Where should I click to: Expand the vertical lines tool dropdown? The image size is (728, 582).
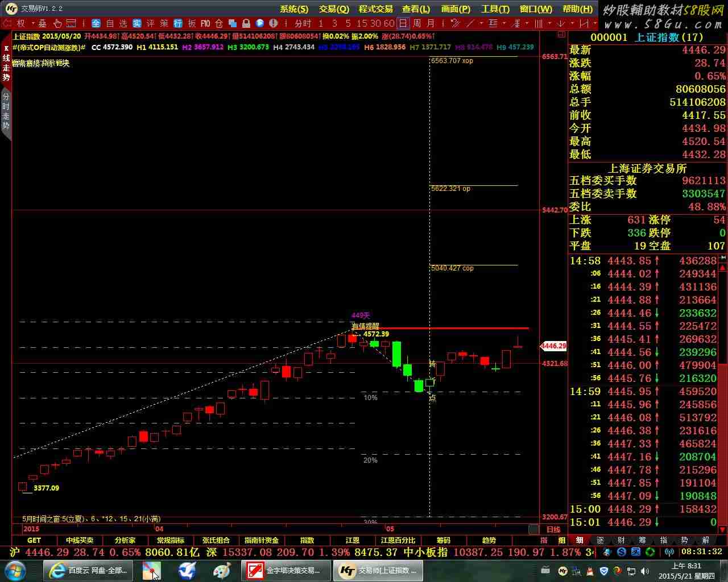pos(549,23)
